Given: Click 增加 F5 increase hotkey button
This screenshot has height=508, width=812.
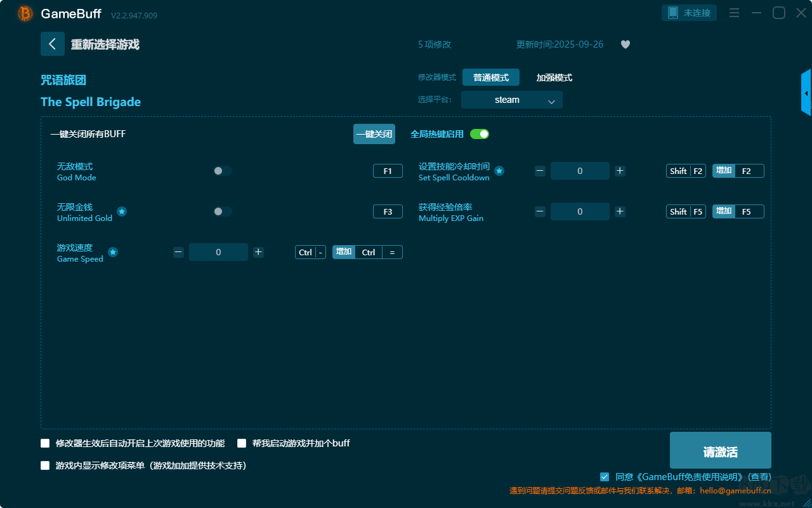Looking at the screenshot, I should coord(738,211).
